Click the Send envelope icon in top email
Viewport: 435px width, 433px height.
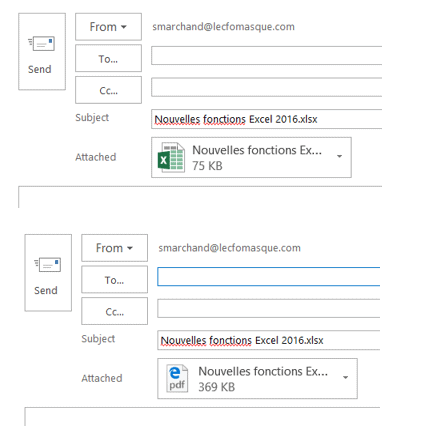41,43
